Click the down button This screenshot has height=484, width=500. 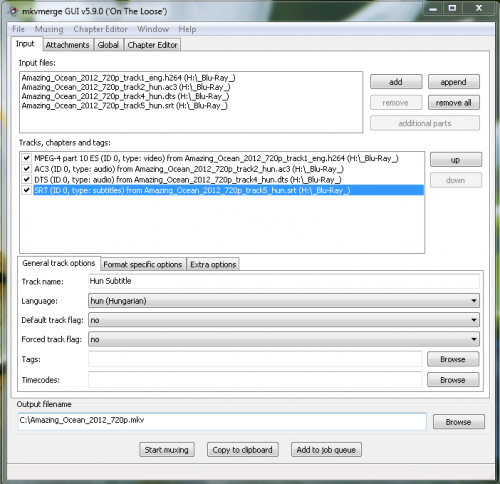[456, 180]
